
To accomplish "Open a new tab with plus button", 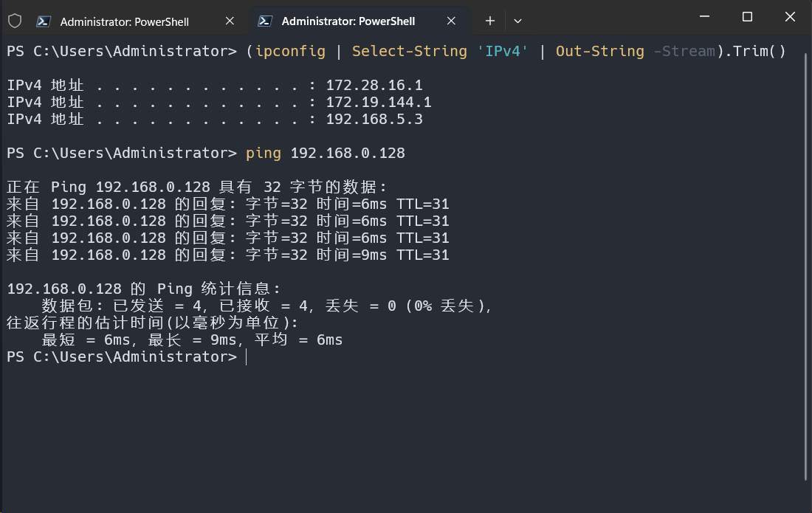I will click(x=490, y=21).
